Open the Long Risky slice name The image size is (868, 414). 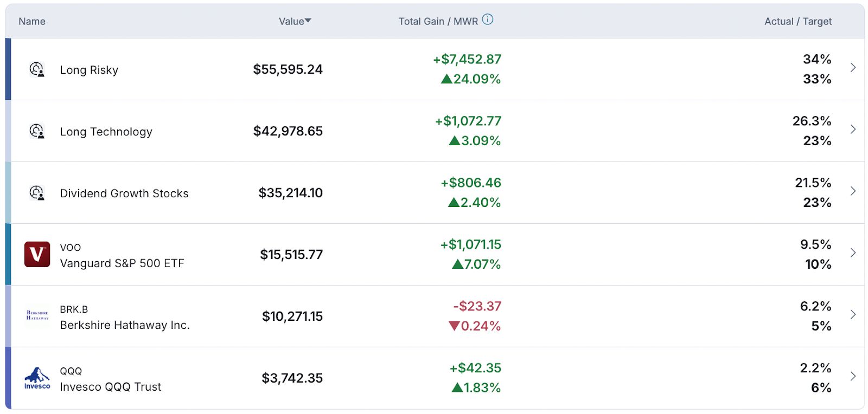click(89, 70)
